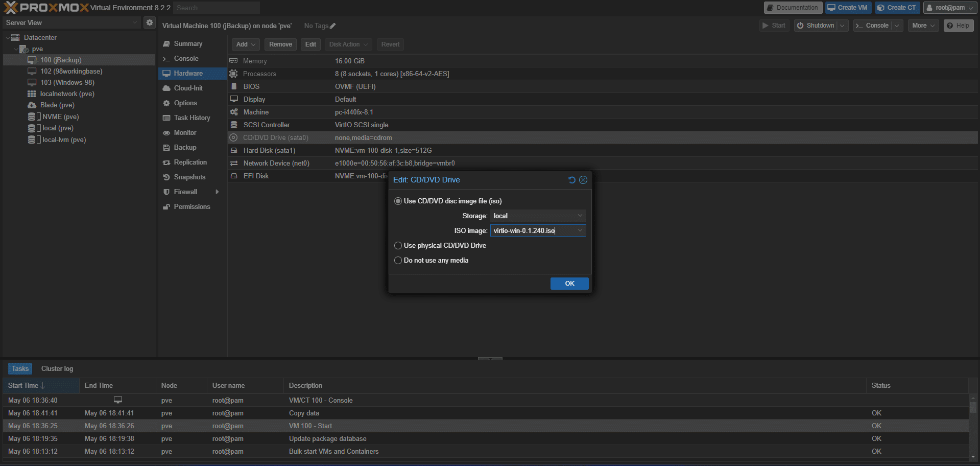The height and width of the screenshot is (466, 980).
Task: Select Blade (pve) storage
Action: click(57, 105)
